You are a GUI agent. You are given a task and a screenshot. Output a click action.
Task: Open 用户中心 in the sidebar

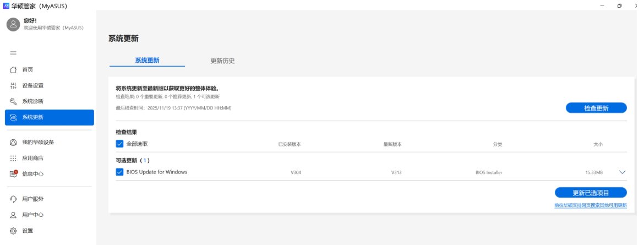tap(50, 215)
